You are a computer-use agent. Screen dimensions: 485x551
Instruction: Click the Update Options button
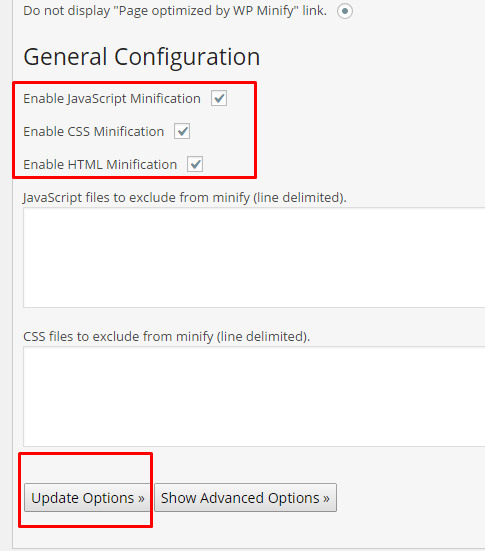click(87, 498)
